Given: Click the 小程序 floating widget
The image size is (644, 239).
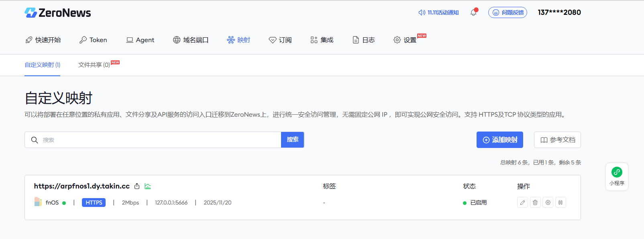Looking at the screenshot, I should point(617,176).
